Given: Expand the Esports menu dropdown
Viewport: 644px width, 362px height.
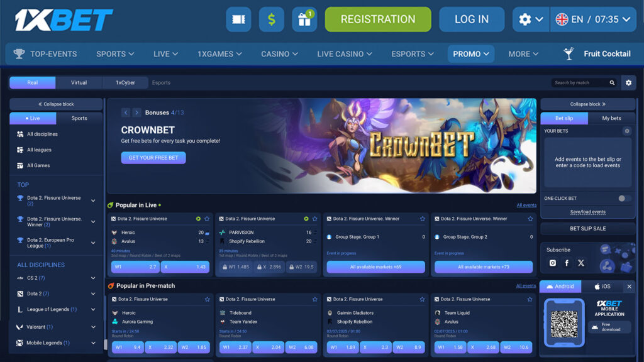Looking at the screenshot, I should [x=413, y=54].
